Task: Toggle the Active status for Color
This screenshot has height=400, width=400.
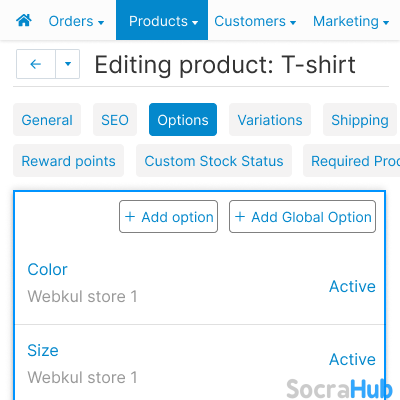Action: 352,286
